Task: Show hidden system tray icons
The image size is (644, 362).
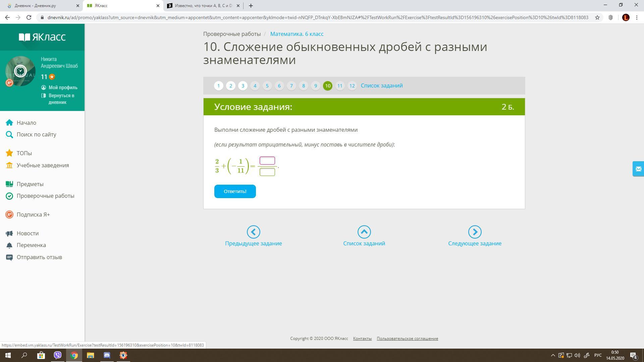Action: point(553,355)
